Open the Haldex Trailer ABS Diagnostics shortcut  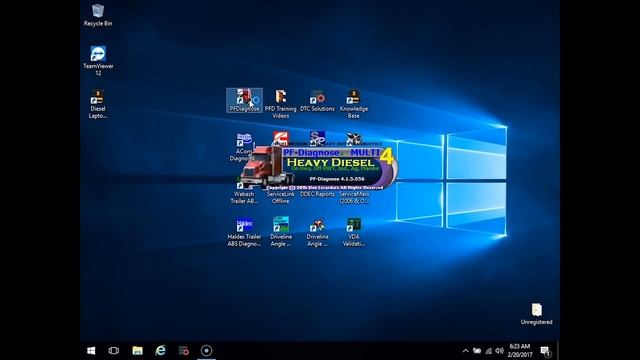pos(244,232)
